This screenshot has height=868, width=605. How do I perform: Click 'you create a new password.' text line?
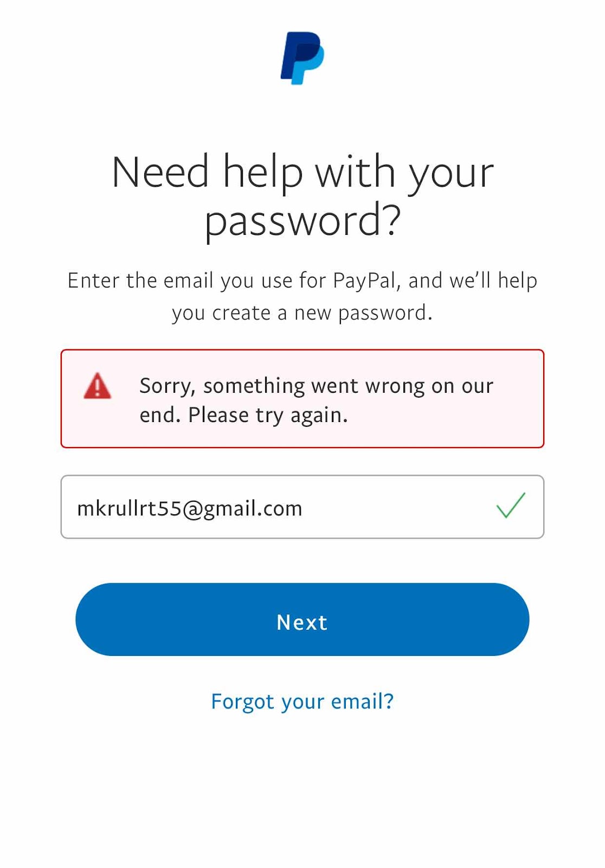(x=302, y=314)
